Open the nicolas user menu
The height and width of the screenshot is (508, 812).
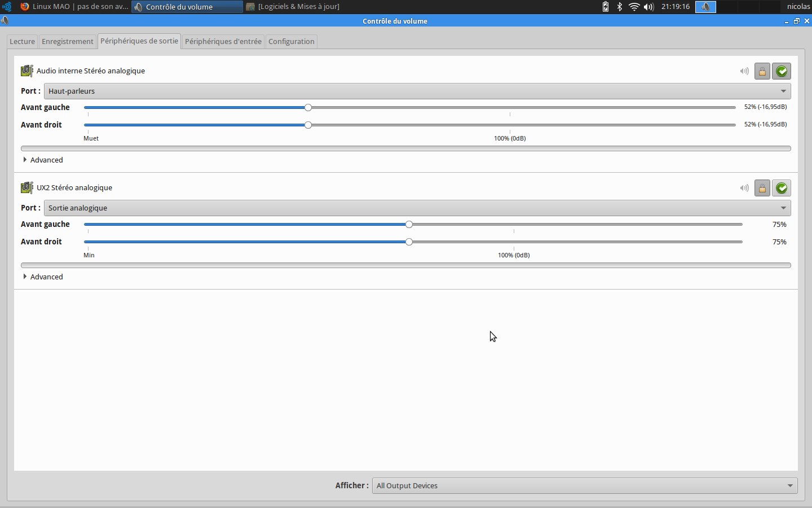coord(798,7)
